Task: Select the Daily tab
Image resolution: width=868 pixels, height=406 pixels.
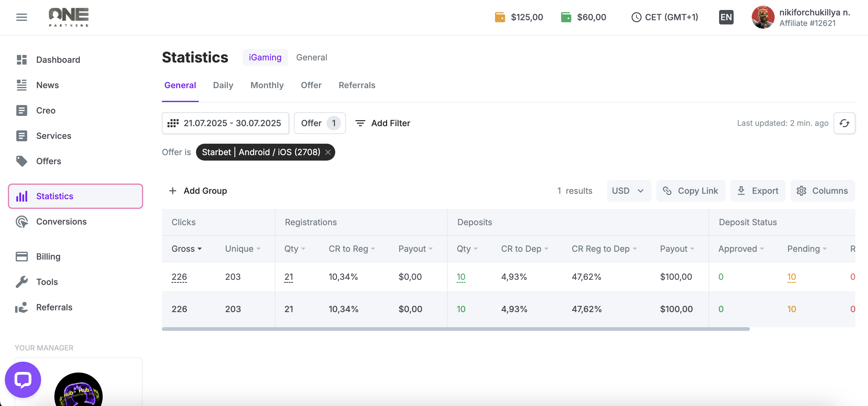Action: tap(223, 85)
